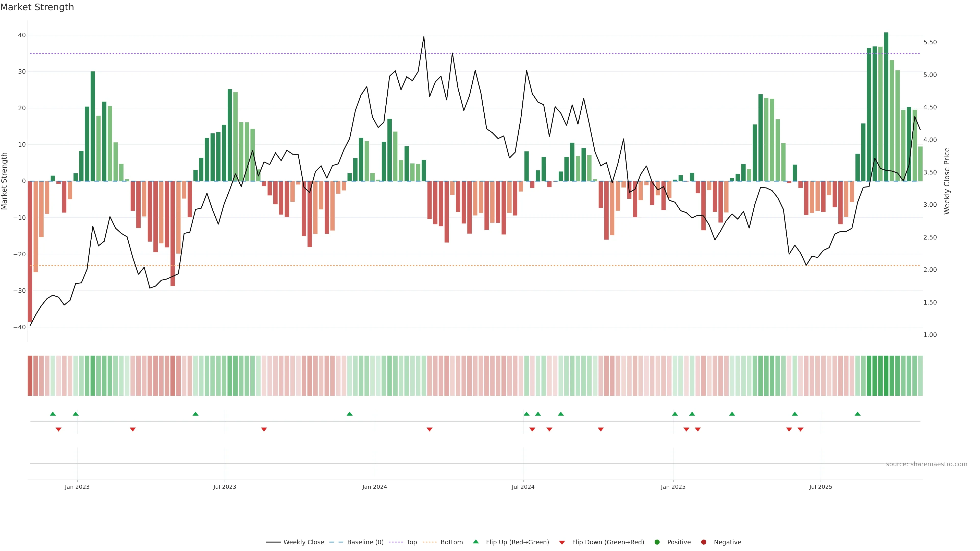Click red flip-down marker nearest Jan 2024
Viewport: 980px width, 551px height.
pyautogui.click(x=430, y=429)
